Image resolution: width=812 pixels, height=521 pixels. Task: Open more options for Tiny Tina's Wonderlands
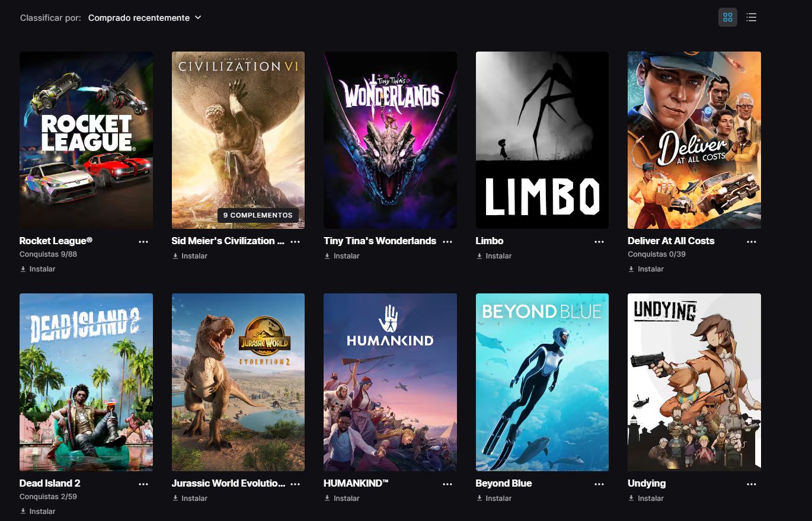click(x=447, y=242)
